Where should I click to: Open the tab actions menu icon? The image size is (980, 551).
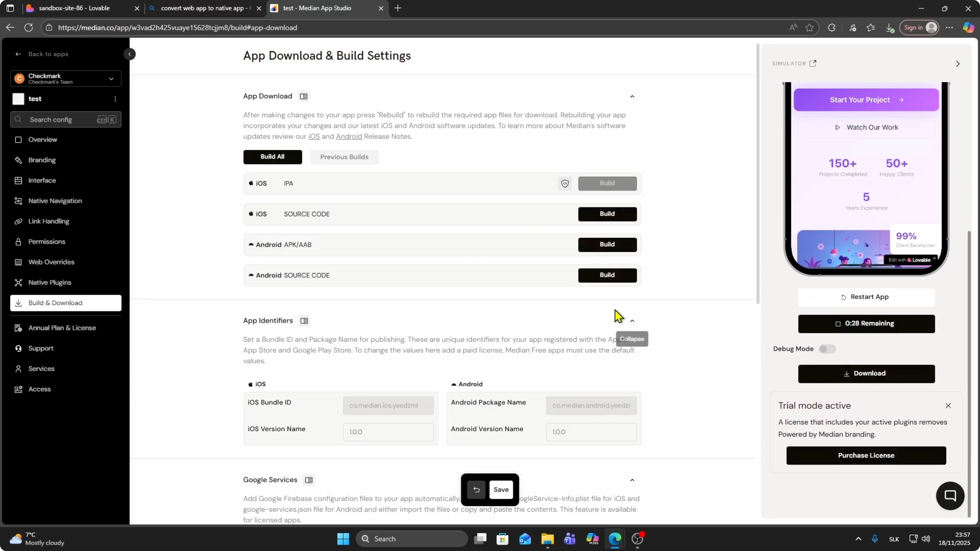(10, 8)
